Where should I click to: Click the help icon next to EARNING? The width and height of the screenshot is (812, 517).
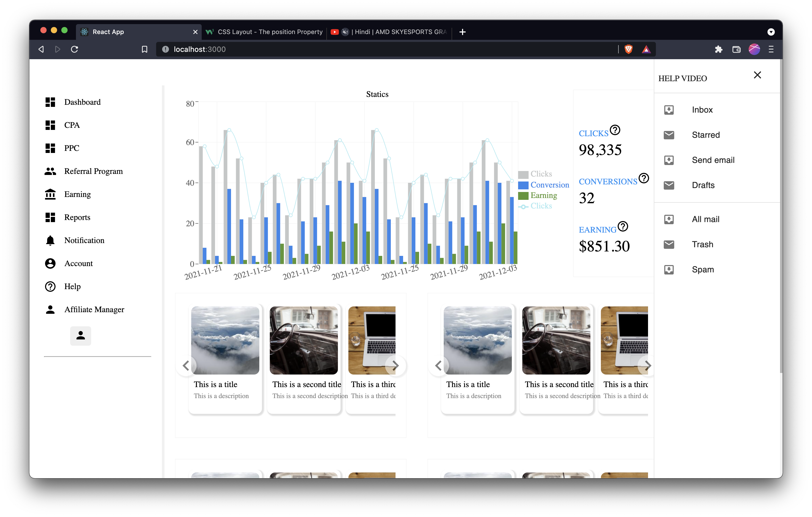623,226
